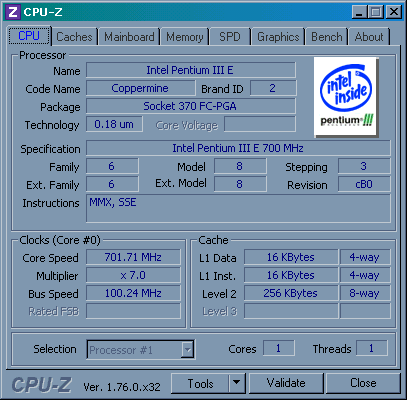This screenshot has width=407, height=400.
Task: Click the Level 2 256 KBytes value
Action: [x=291, y=293]
